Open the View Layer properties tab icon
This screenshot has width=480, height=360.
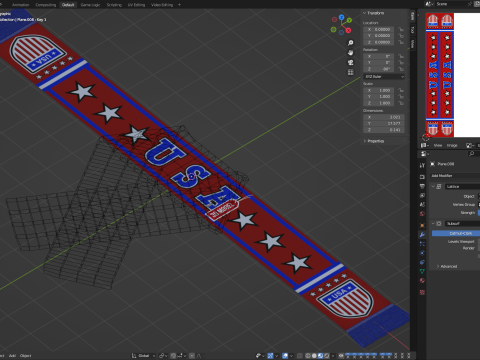(422, 195)
